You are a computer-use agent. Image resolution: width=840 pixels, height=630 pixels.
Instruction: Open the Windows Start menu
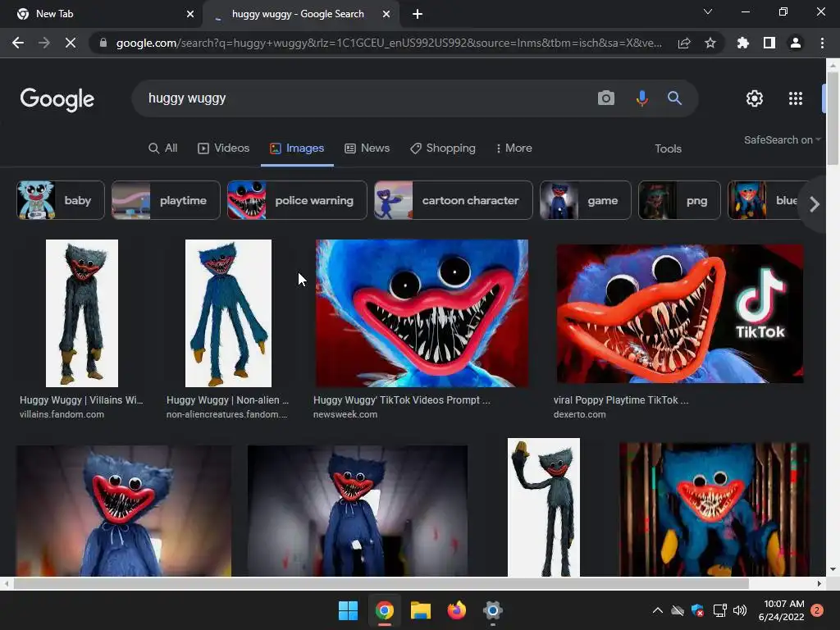(348, 610)
